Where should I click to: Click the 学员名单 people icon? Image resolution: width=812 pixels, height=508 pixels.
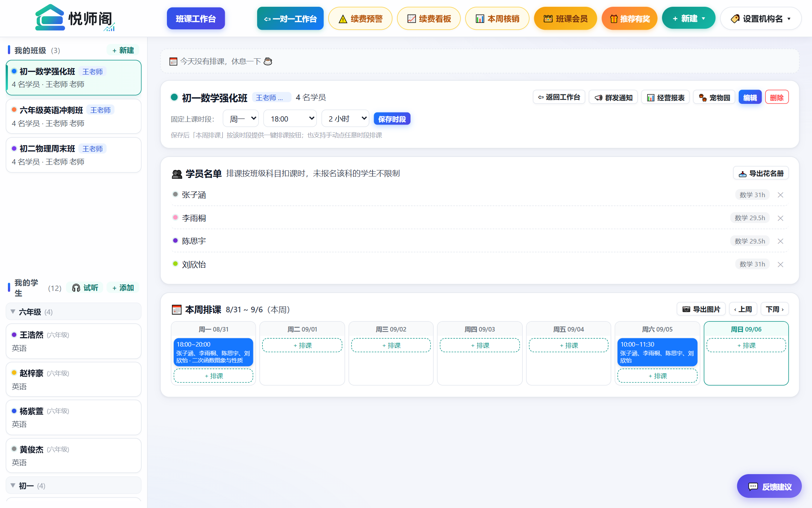(177, 174)
